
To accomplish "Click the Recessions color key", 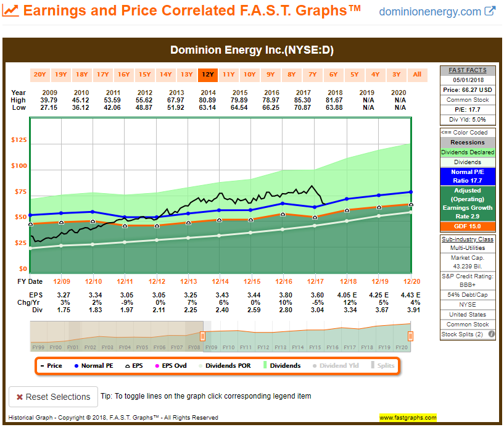I will 468,143.
